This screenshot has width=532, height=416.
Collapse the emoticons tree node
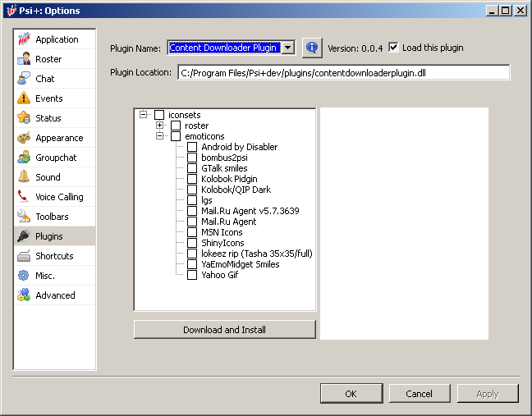[160, 136]
